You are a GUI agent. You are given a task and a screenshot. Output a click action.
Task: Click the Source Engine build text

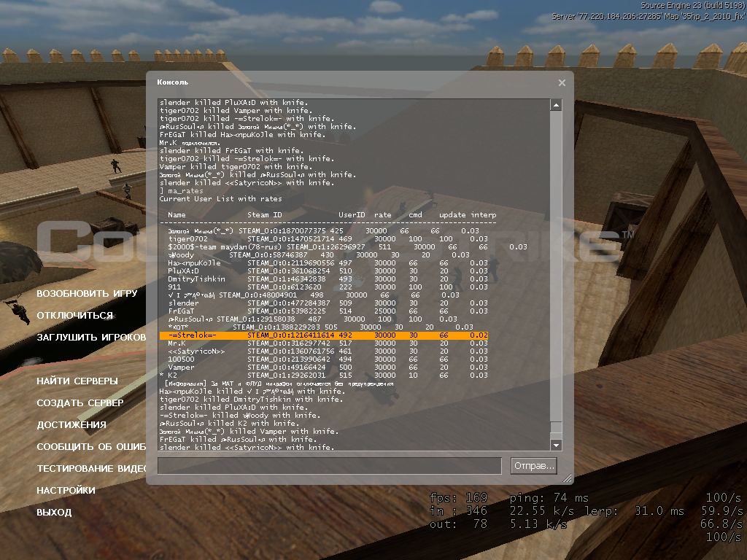pos(693,6)
